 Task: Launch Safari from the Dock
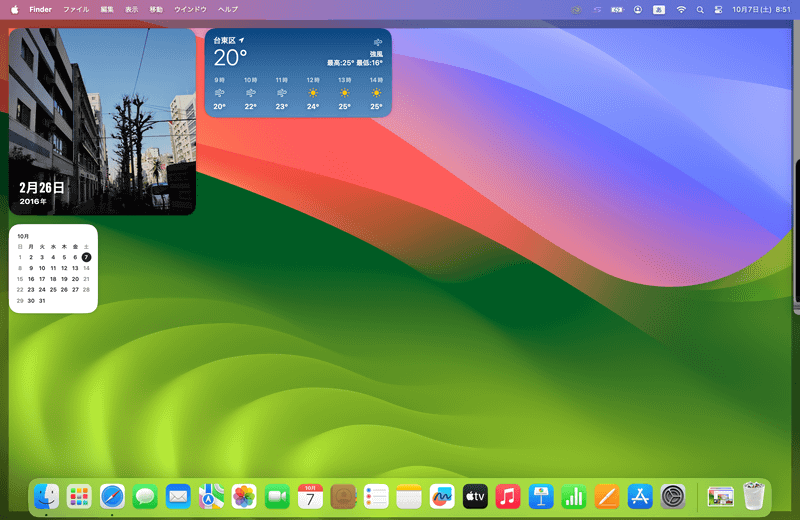[112, 496]
